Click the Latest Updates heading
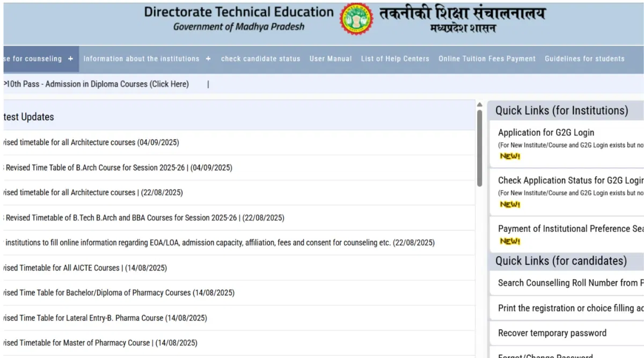Viewport: 644px width, 358px height. click(x=29, y=117)
